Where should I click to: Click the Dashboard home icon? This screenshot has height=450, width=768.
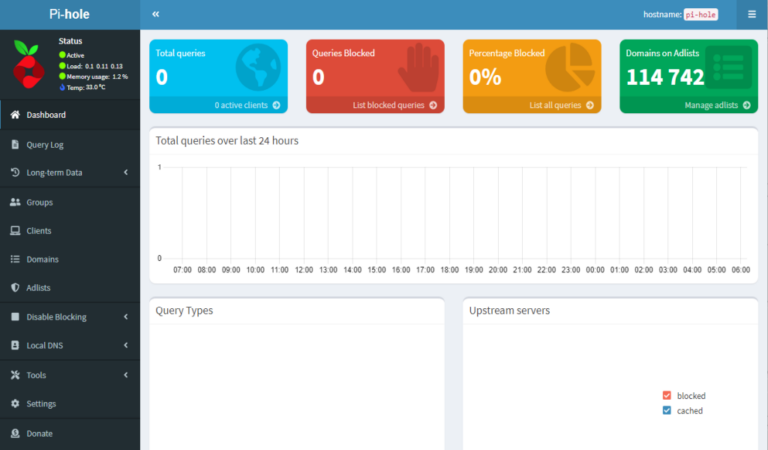coord(15,115)
